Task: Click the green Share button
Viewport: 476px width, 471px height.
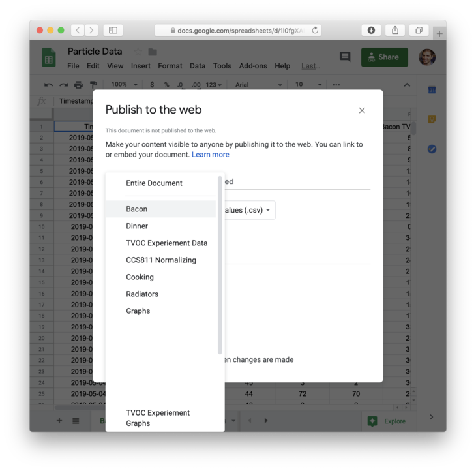Action: (384, 57)
